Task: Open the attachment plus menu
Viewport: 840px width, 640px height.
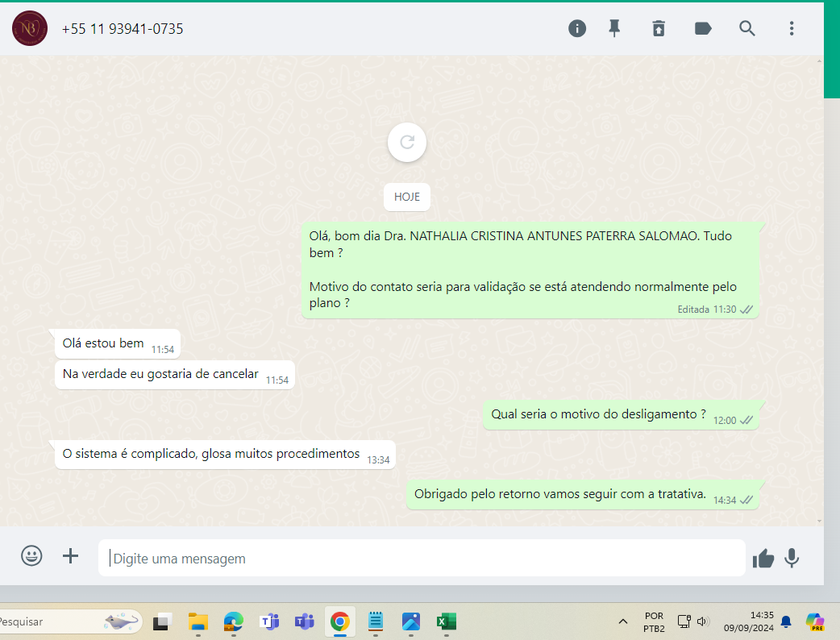Action: (70, 556)
